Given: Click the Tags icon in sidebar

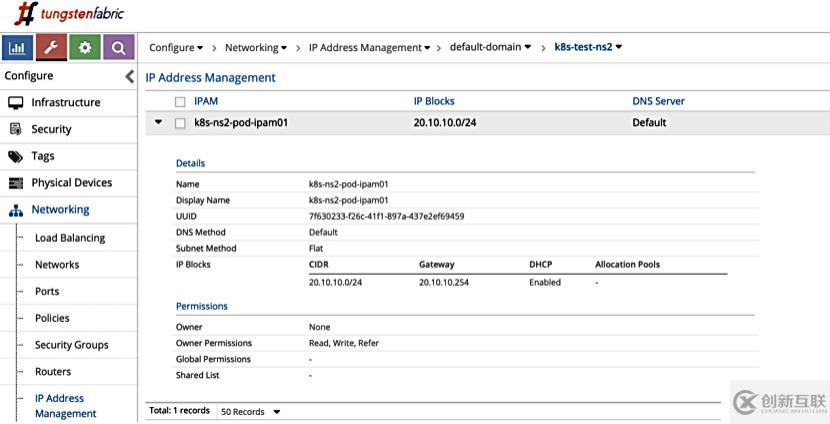Looking at the screenshot, I should [x=15, y=156].
